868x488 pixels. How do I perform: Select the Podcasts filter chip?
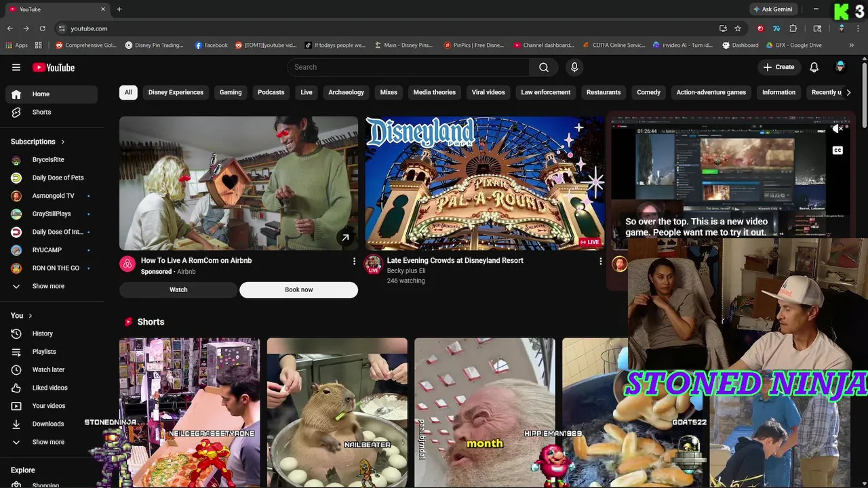[x=271, y=92]
